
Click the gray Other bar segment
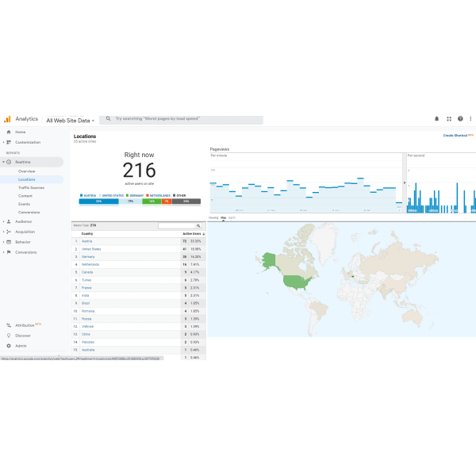pos(186,202)
